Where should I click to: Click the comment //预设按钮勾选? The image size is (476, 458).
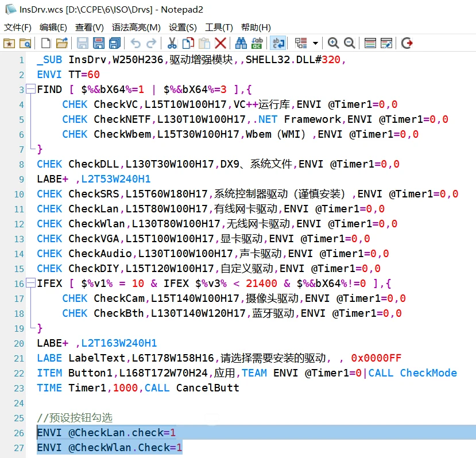pos(75,418)
